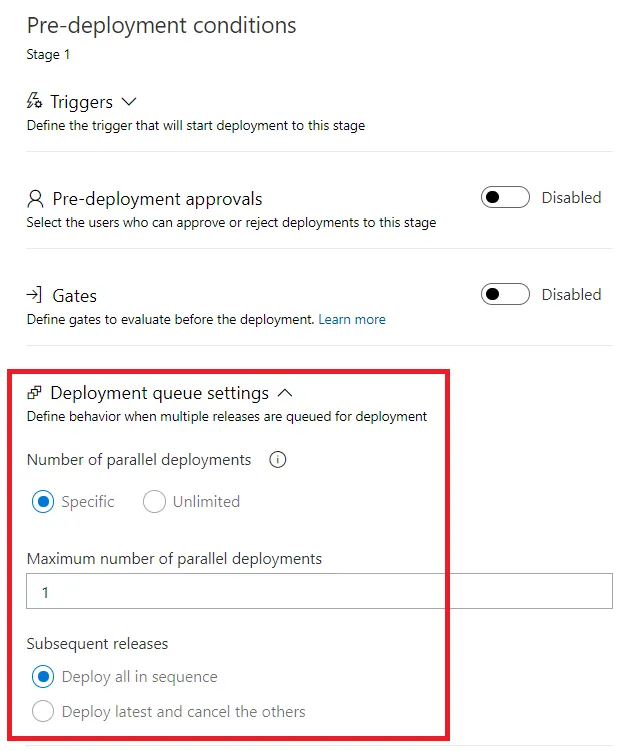Click the Pre-deployment approvals heading
This screenshot has height=751, width=632.
[158, 199]
